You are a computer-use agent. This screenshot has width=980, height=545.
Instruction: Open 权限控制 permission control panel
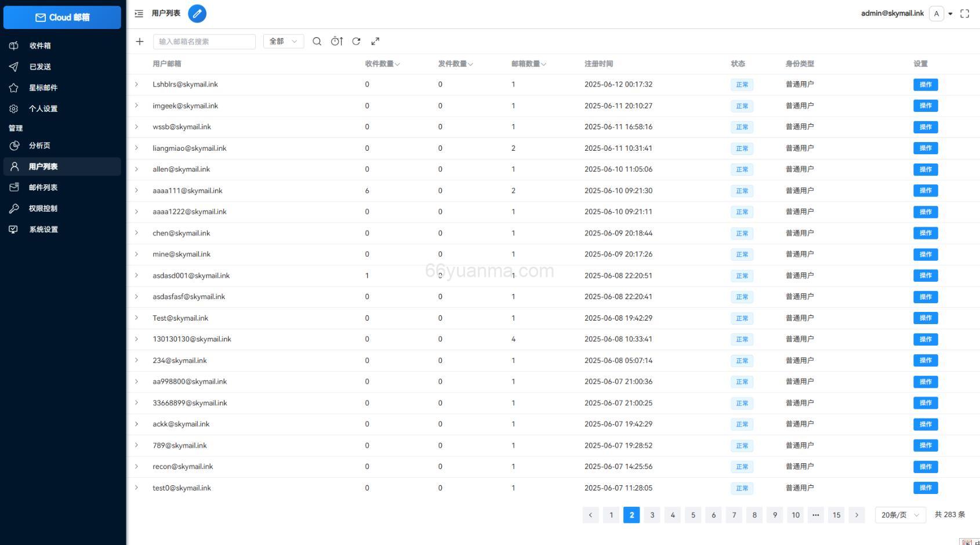click(x=43, y=208)
